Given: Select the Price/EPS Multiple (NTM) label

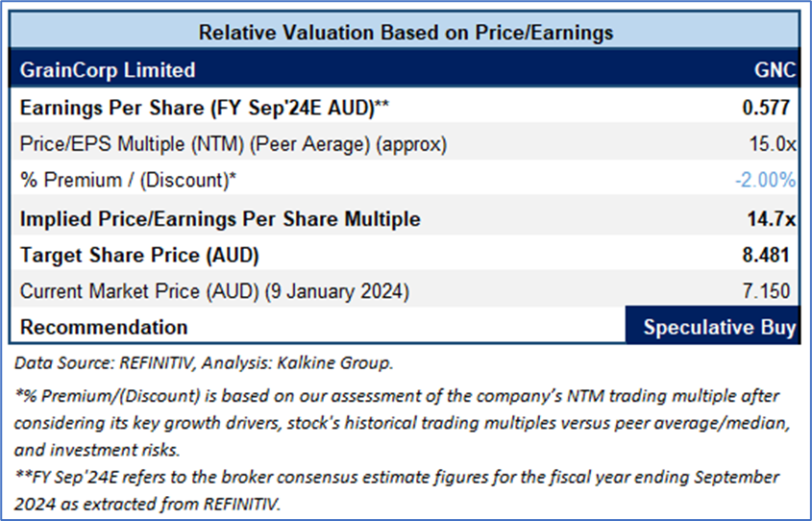Looking at the screenshot, I should coord(233,144).
